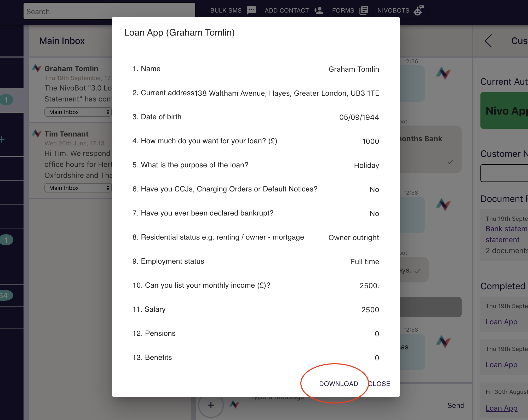Click the back chevron in customer panel

[x=488, y=41]
